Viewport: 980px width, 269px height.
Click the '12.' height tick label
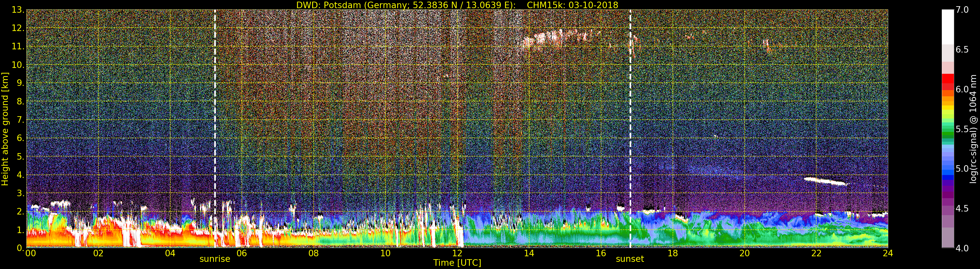coord(18,28)
